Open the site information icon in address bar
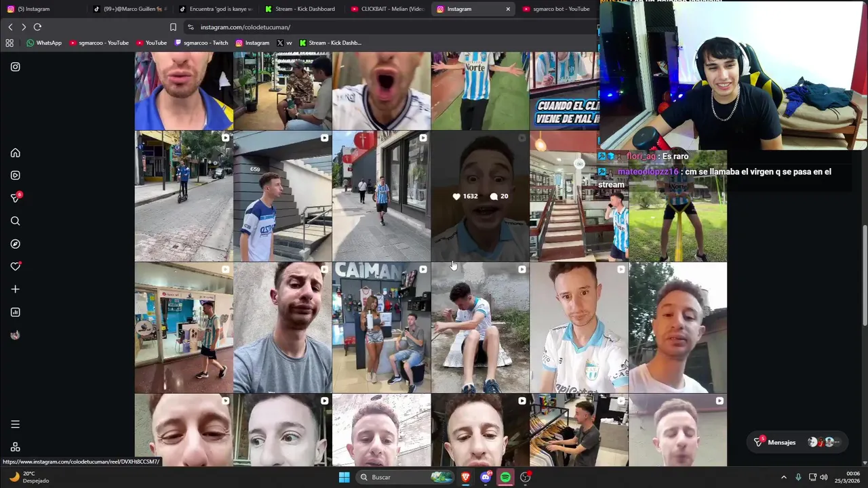This screenshot has width=868, height=488. (191, 27)
